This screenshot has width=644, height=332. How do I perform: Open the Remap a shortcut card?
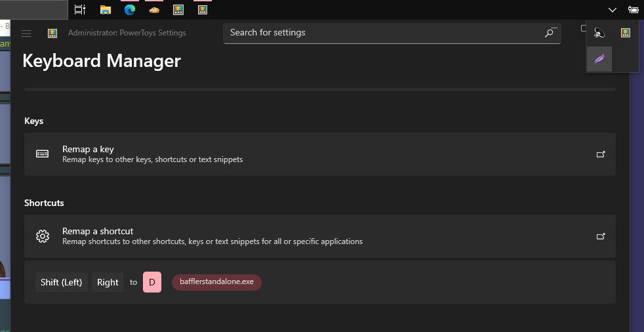(320, 236)
